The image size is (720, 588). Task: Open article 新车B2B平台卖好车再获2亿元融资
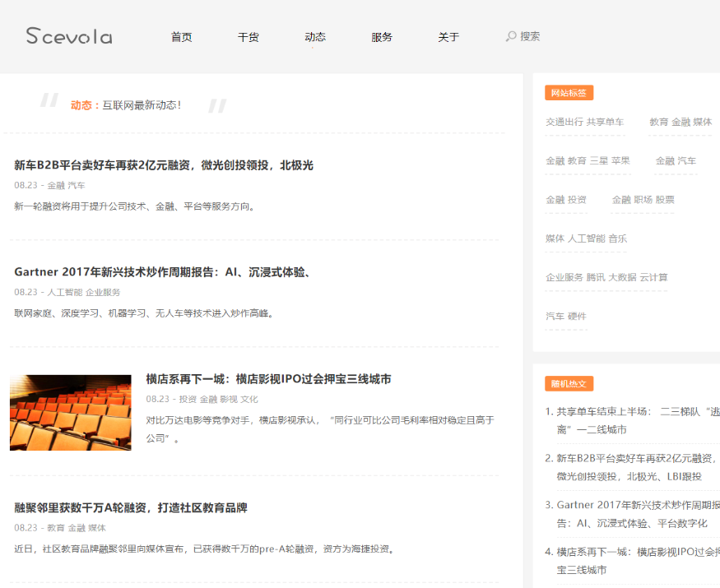164,165
